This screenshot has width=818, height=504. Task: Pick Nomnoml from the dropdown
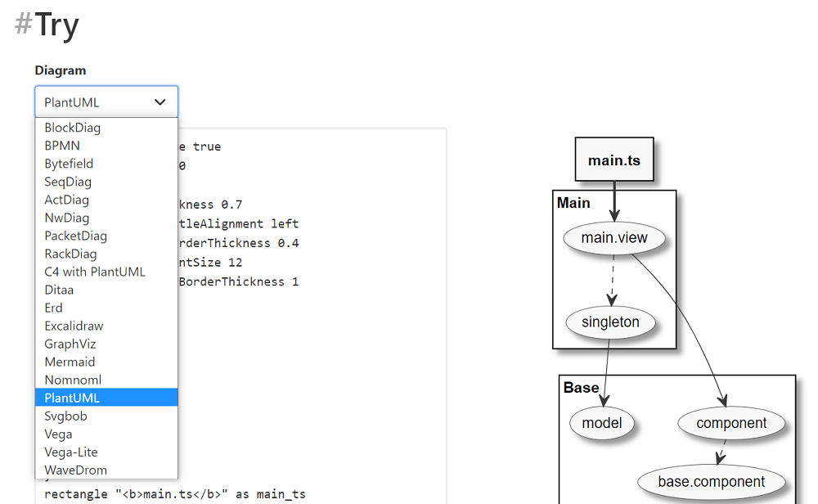pos(73,380)
